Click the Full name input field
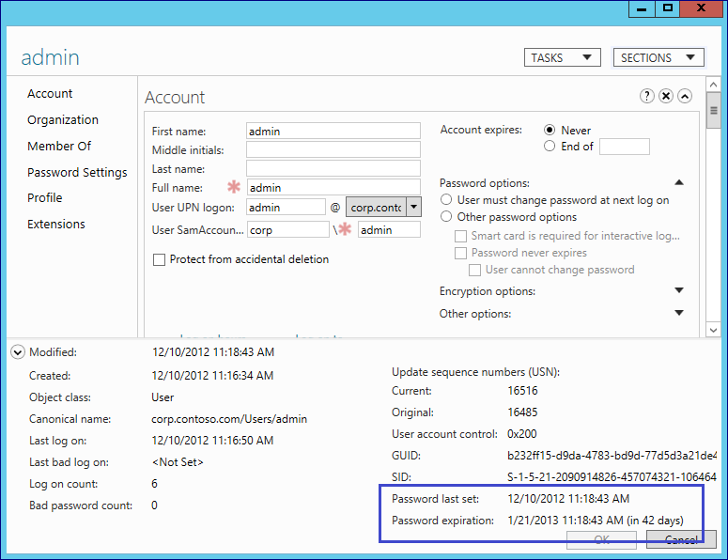The height and width of the screenshot is (560, 728). click(333, 188)
